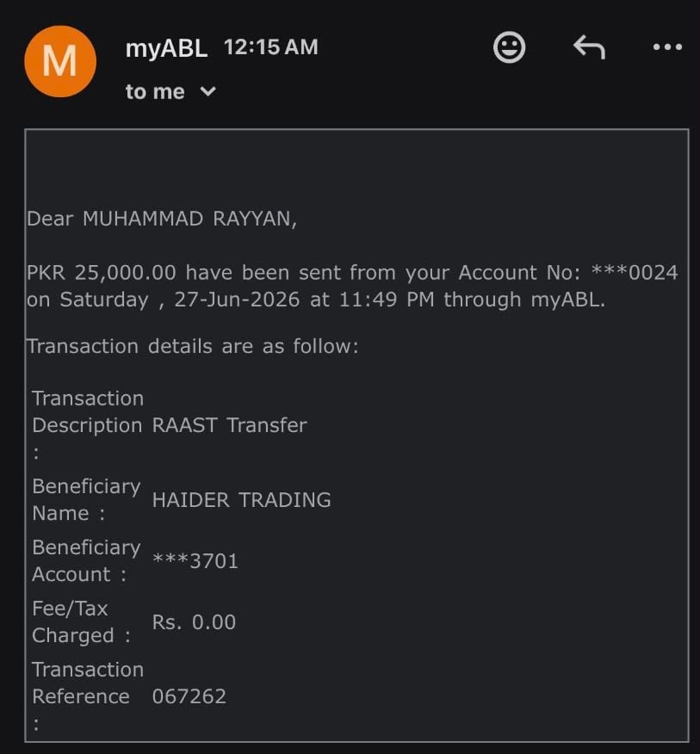Add an emoji reaction to the email
This screenshot has width=700, height=754.
[509, 47]
